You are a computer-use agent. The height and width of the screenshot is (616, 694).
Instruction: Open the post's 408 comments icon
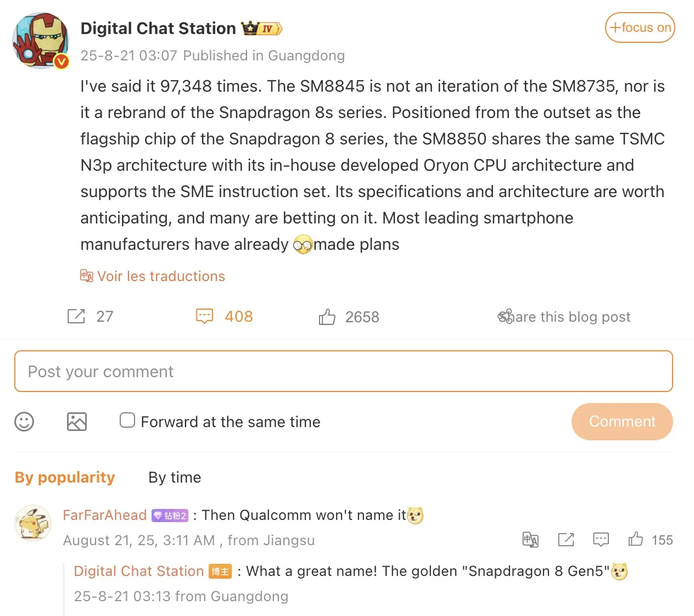click(204, 316)
